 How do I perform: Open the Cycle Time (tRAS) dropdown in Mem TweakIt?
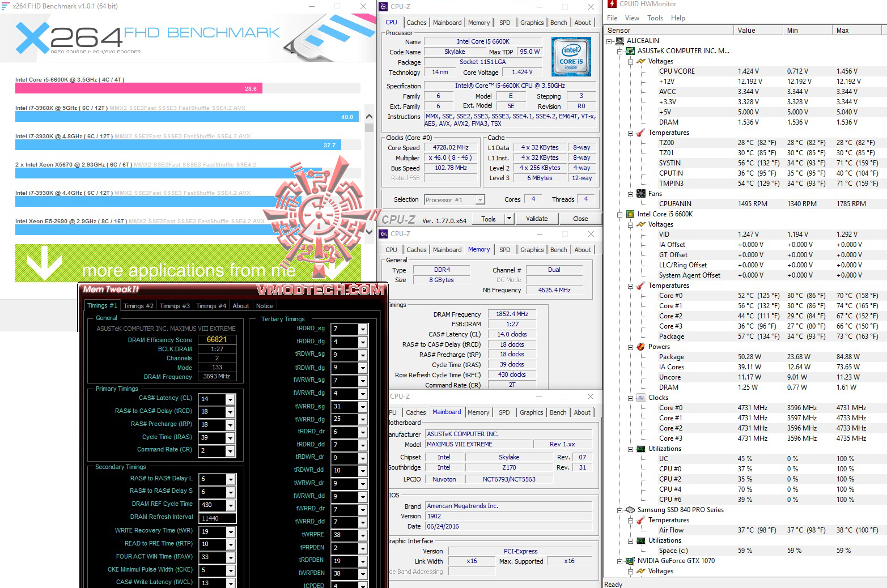point(230,438)
